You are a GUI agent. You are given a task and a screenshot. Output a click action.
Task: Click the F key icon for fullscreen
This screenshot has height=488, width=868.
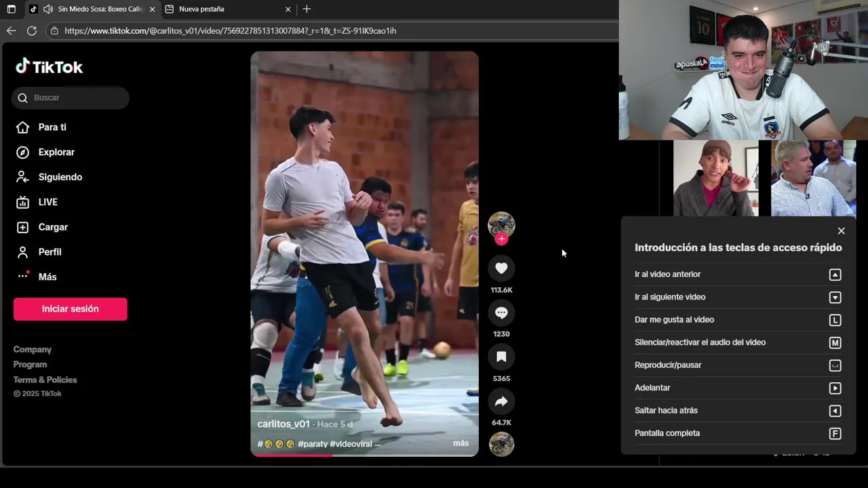(x=835, y=434)
